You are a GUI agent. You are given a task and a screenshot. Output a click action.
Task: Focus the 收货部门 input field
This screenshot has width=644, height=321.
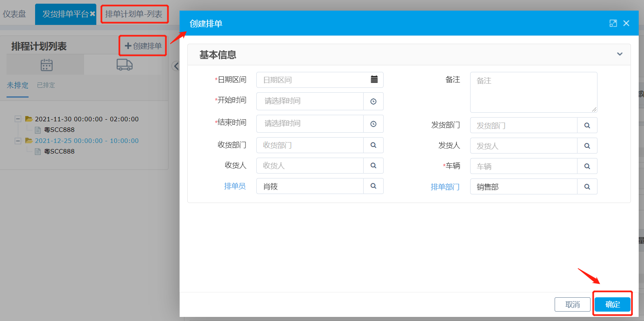(x=310, y=145)
